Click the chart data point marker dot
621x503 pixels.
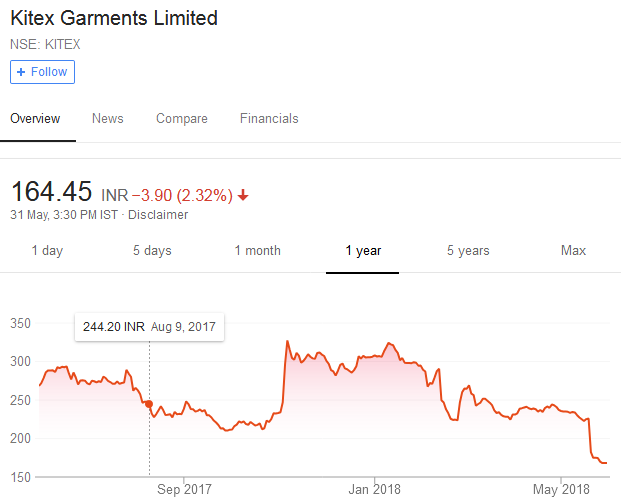(149, 404)
